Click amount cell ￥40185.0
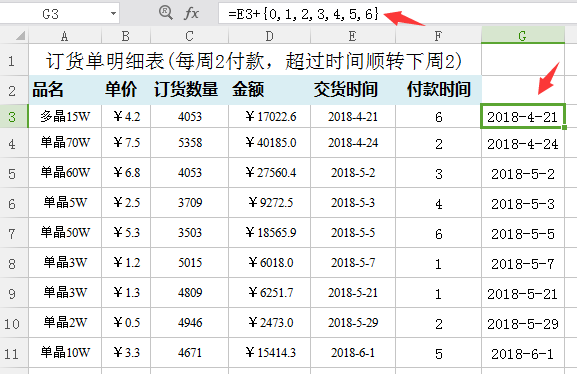Viewport: 577px width, 374px height. [269, 143]
